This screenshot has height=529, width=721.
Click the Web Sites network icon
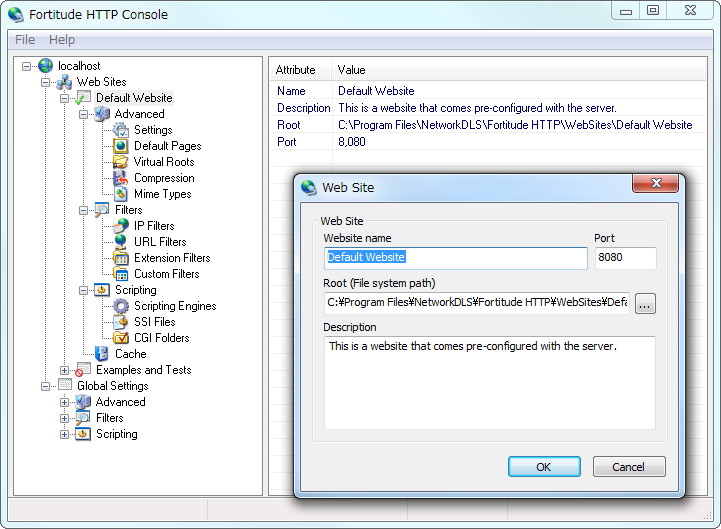click(64, 82)
